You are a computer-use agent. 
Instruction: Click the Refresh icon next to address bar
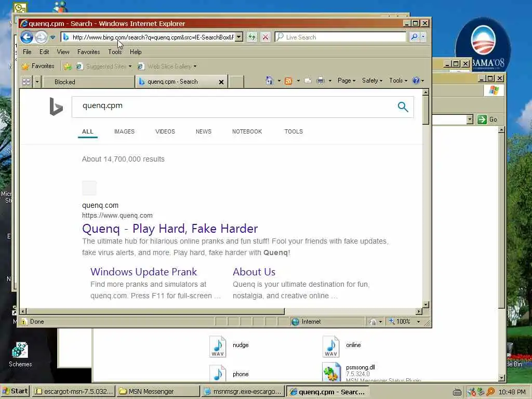[252, 37]
